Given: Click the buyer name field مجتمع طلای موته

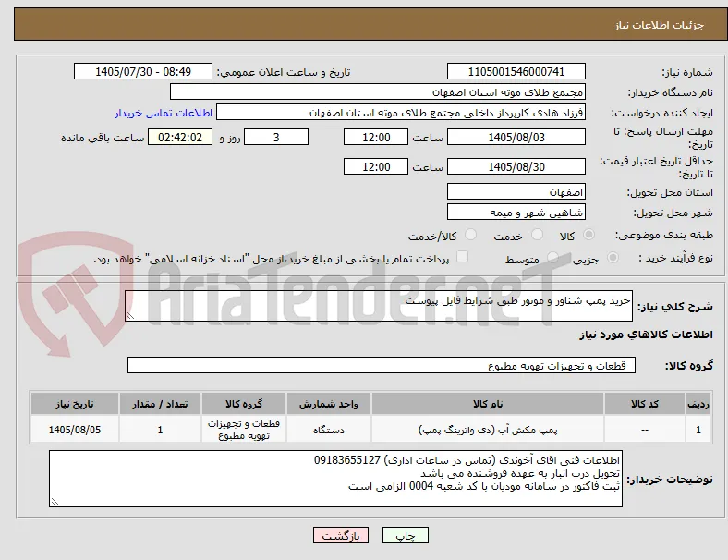Looking at the screenshot, I should click(378, 91).
